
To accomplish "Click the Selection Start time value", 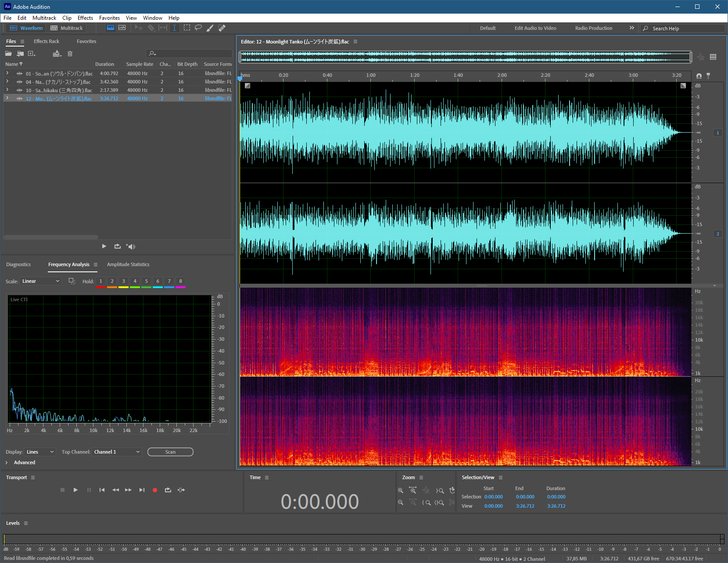I will 494,497.
